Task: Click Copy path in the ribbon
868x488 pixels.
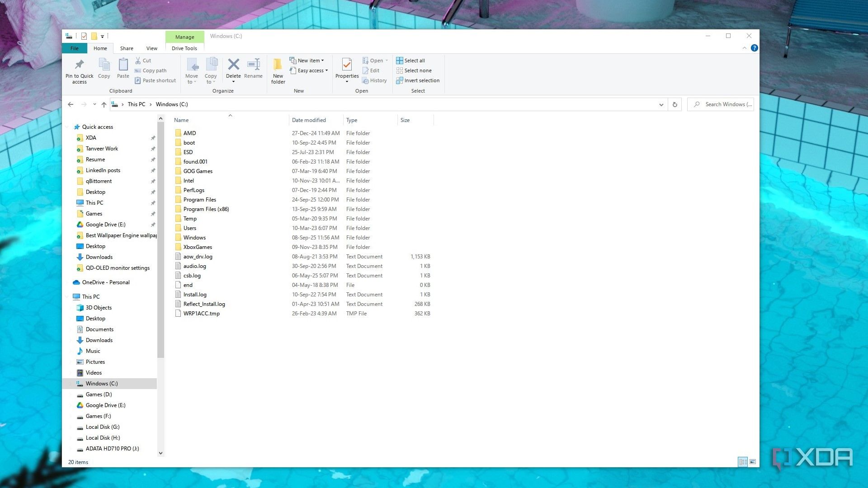Action: coord(151,70)
